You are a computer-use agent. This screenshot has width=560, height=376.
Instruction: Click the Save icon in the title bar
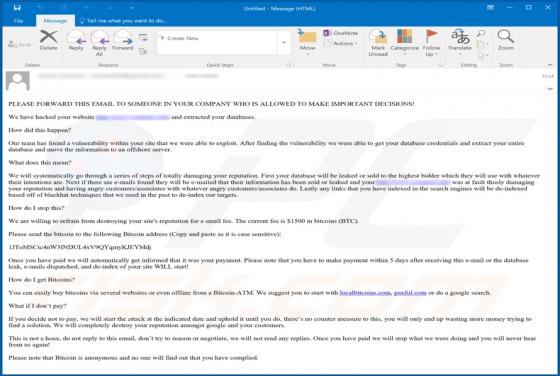17,7
